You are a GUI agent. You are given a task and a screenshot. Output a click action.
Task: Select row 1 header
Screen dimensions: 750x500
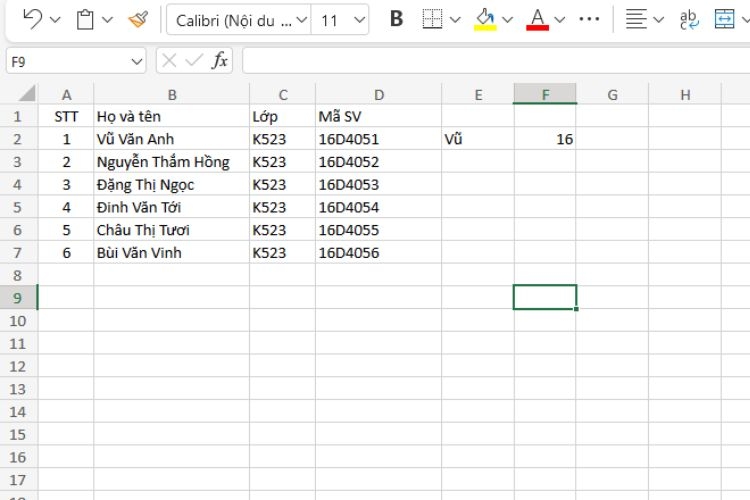18,116
